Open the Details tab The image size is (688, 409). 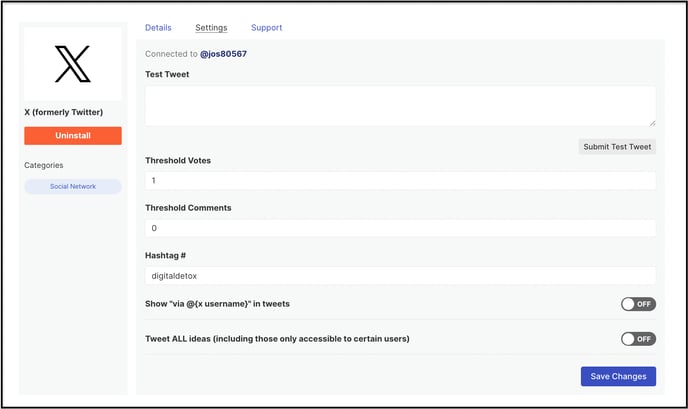[x=158, y=28]
